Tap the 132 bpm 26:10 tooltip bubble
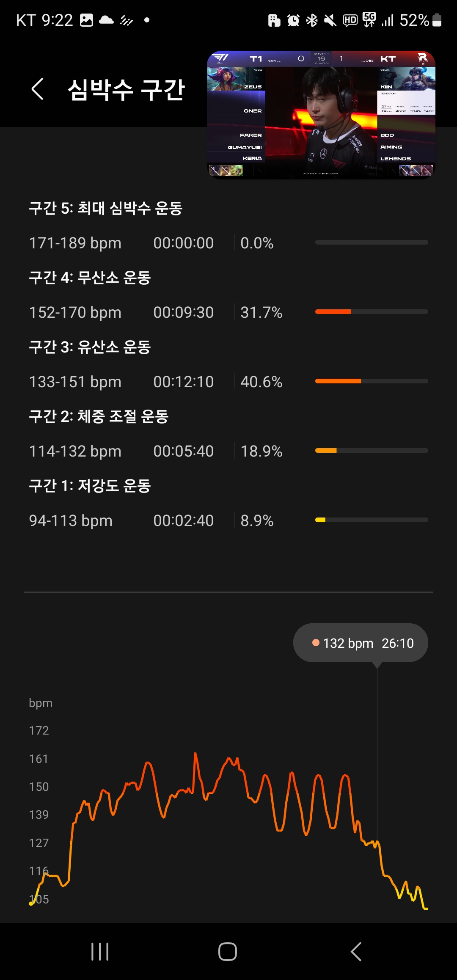The height and width of the screenshot is (980, 457). pyautogui.click(x=361, y=643)
